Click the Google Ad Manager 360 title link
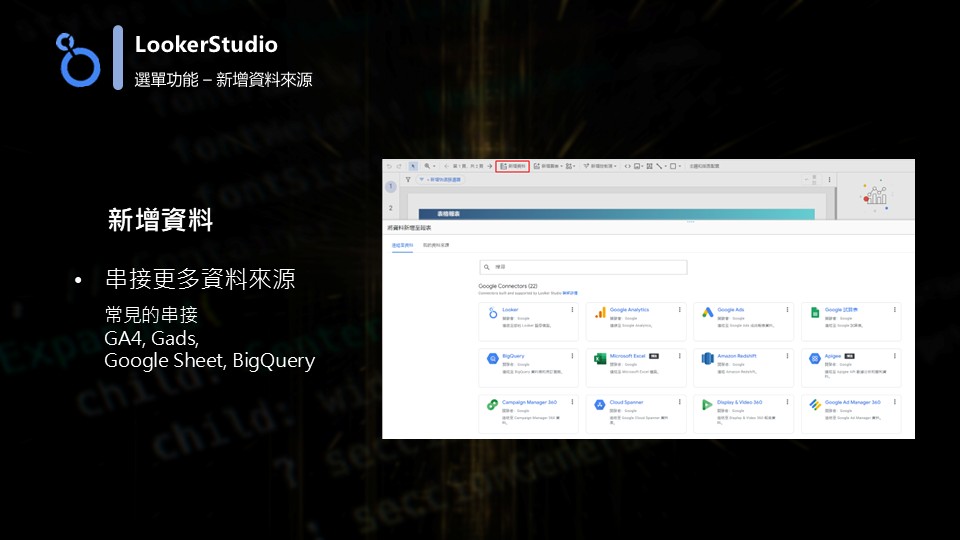960x540 pixels. pos(853,402)
